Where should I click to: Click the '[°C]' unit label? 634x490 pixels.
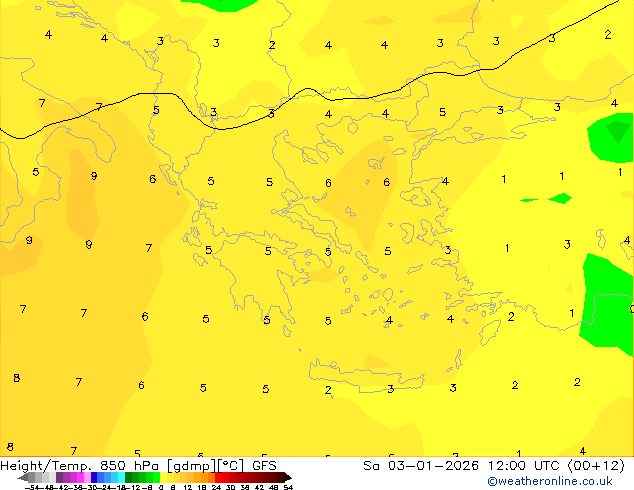tap(231, 466)
